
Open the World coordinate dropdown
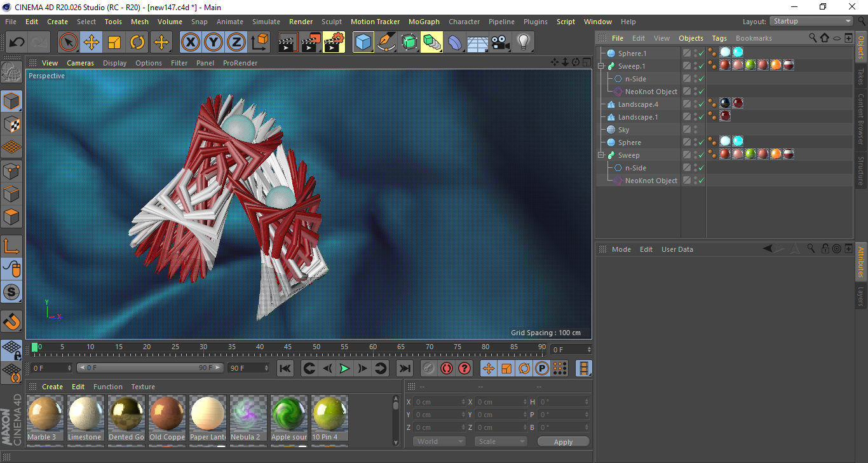[x=440, y=441]
